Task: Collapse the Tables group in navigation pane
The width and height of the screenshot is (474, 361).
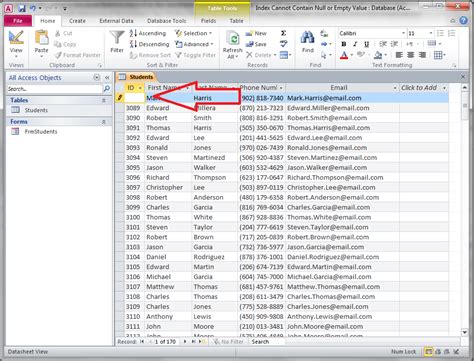Action: 104,100
